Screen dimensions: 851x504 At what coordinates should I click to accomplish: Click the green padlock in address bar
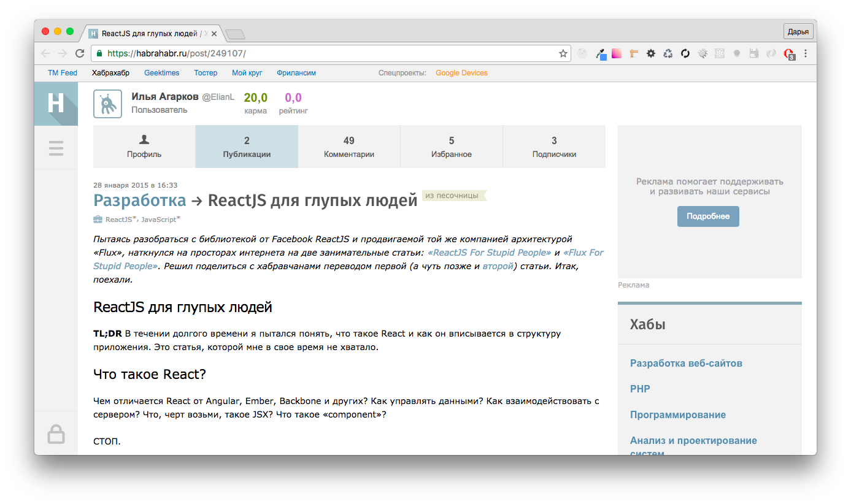pyautogui.click(x=99, y=53)
